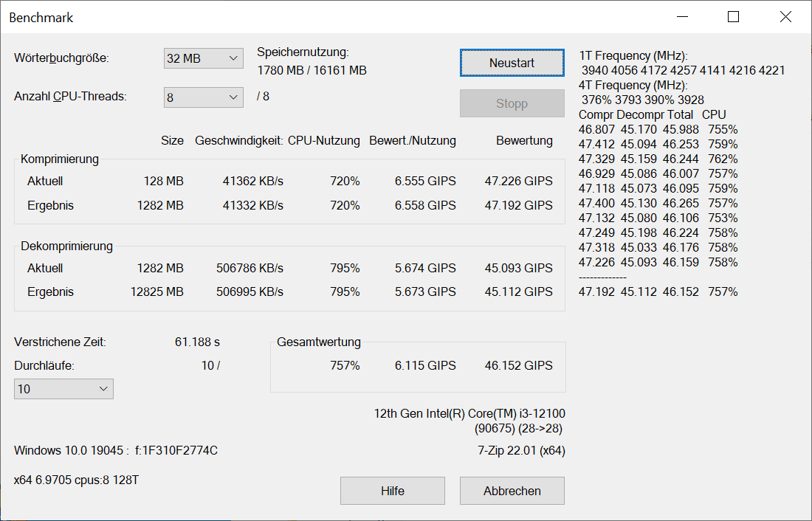Click the Dekomprimierung Ergebnis 45.112 GIPS rating
The image size is (812, 521).
click(518, 291)
